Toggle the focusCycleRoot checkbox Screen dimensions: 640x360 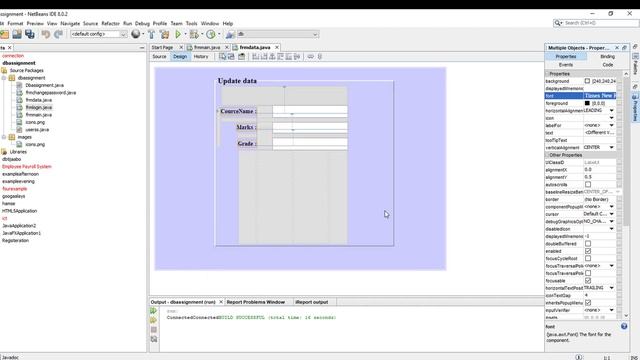coord(588,258)
